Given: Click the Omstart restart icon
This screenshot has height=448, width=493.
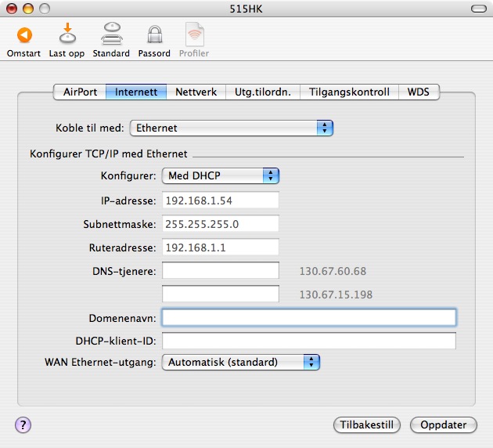Looking at the screenshot, I should (24, 35).
